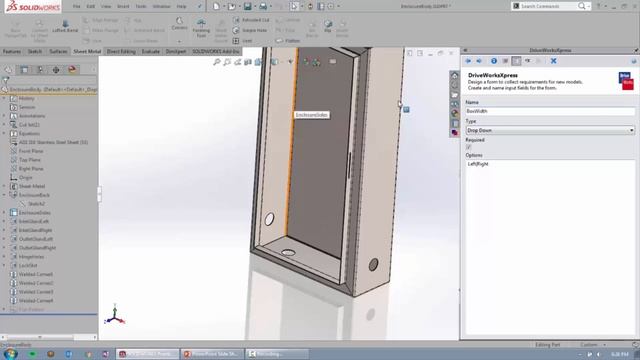This screenshot has height=360, width=640.
Task: Click the Print icon
Action: click(x=263, y=6)
